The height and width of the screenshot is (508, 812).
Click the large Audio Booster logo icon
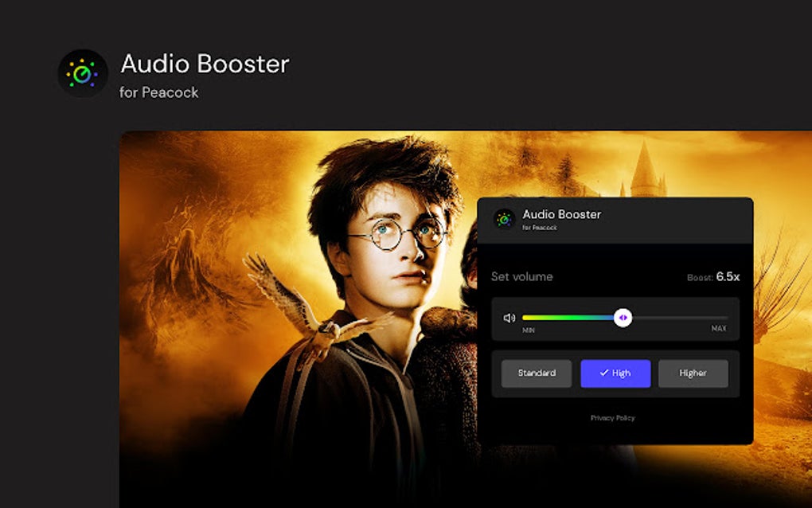(x=83, y=73)
